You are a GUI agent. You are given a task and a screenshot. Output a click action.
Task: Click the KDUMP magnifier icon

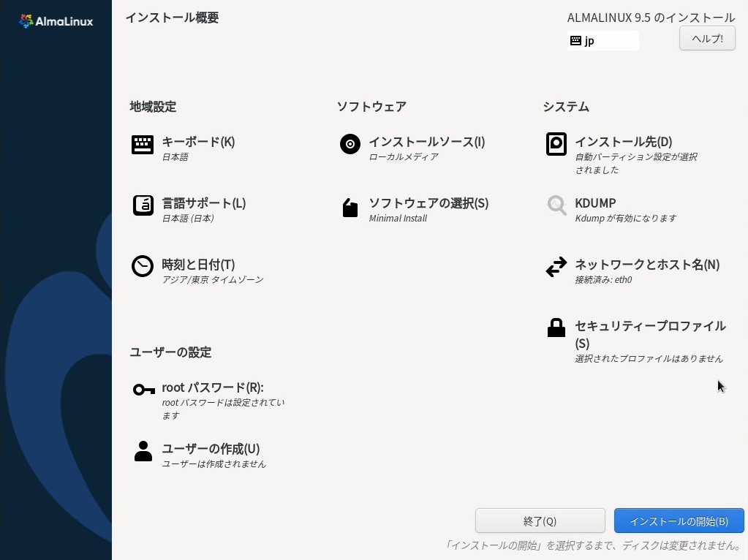(x=556, y=205)
